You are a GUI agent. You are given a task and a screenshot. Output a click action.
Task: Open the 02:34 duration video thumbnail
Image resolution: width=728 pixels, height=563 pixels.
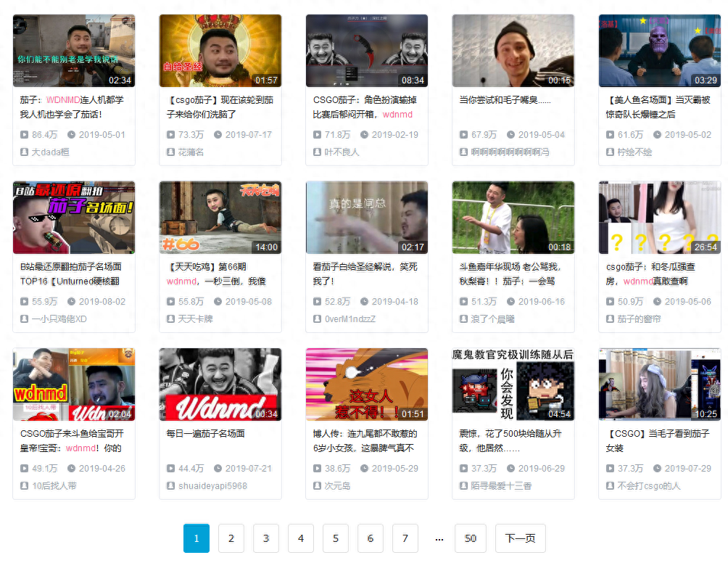coord(74,51)
